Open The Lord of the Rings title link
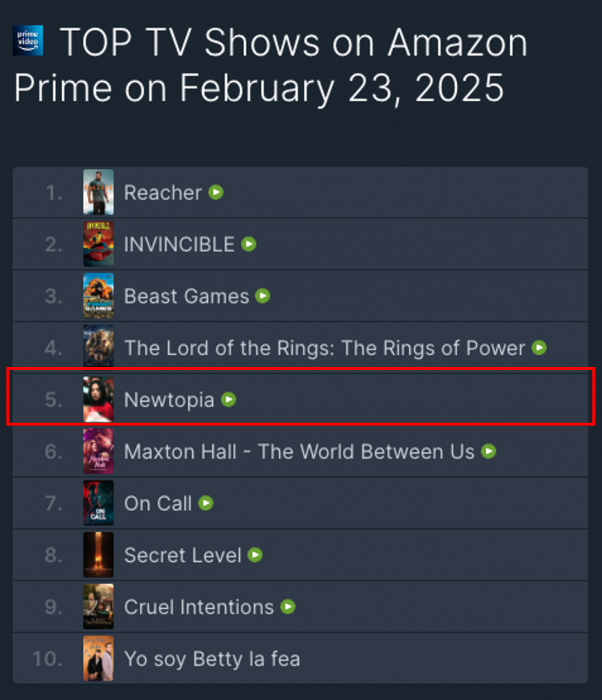 click(x=325, y=348)
